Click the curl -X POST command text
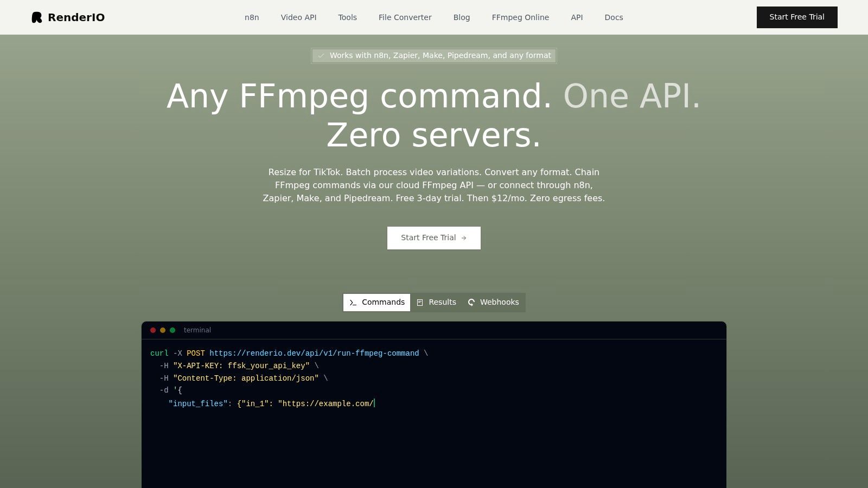Viewport: 868px width, 488px height. [177, 354]
